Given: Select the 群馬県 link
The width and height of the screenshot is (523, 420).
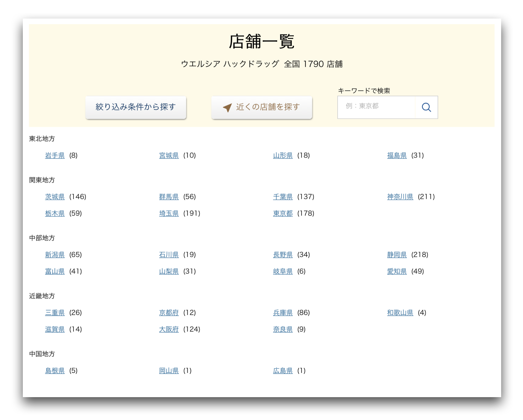Looking at the screenshot, I should pyautogui.click(x=169, y=197).
